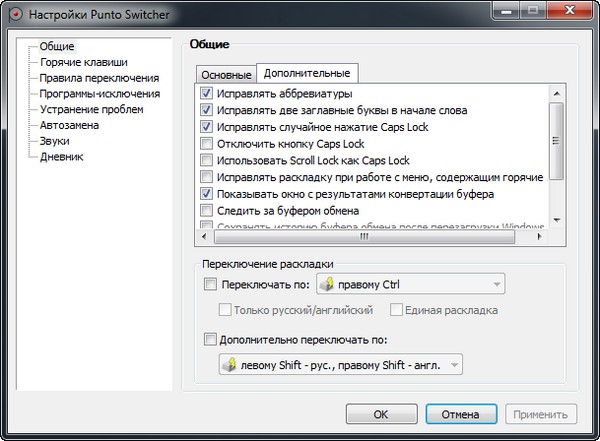Click keyboard icon in левому Shift dropdown
Viewport: 600px width, 441px height.
[x=229, y=365]
